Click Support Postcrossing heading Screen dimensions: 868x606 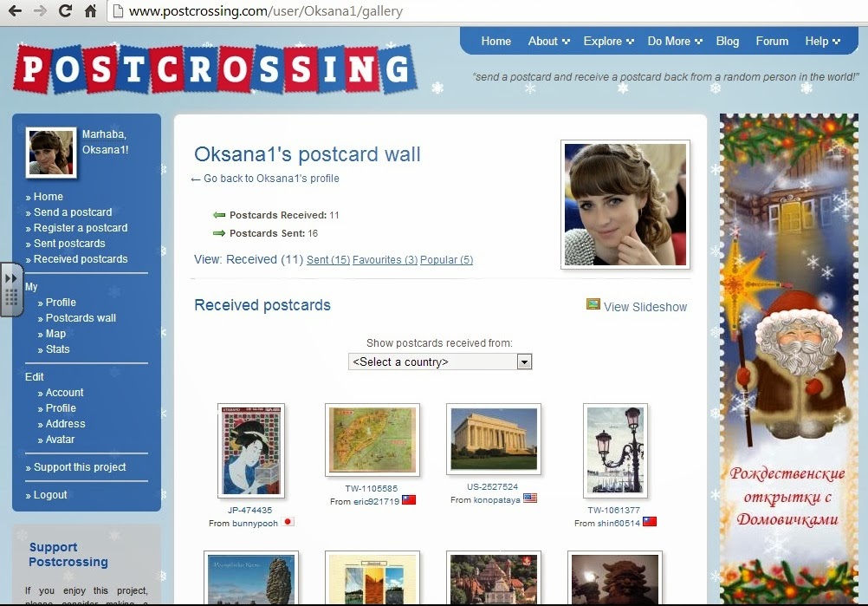[68, 555]
